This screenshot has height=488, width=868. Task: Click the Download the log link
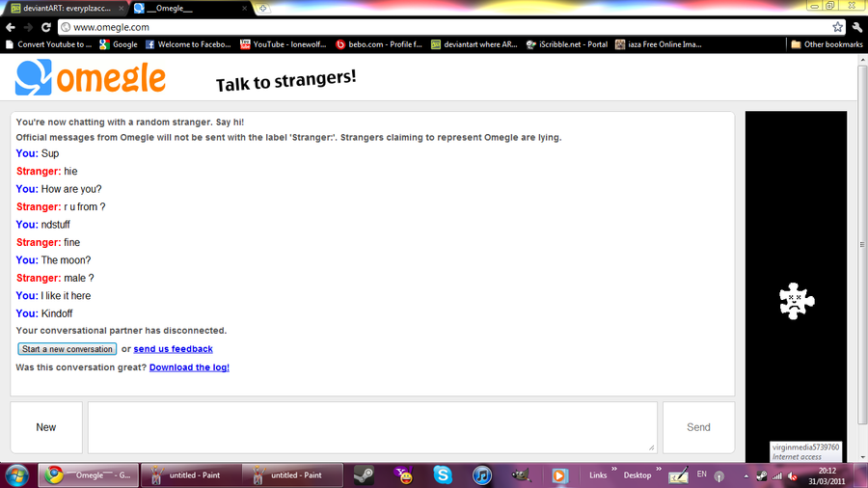click(x=189, y=367)
